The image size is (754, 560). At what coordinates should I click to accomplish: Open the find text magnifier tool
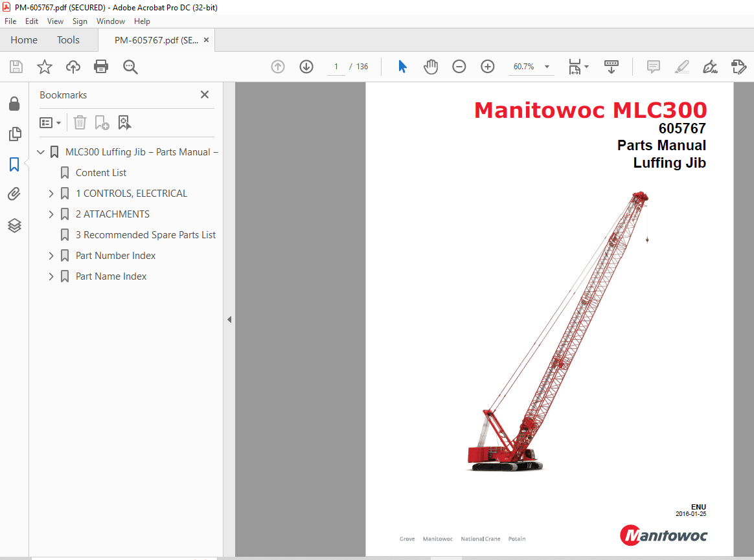pos(130,67)
